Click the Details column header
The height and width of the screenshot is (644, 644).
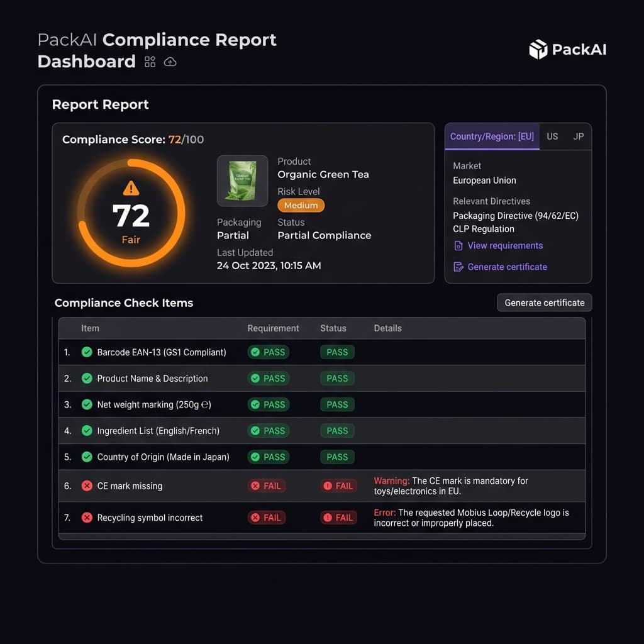(x=387, y=328)
